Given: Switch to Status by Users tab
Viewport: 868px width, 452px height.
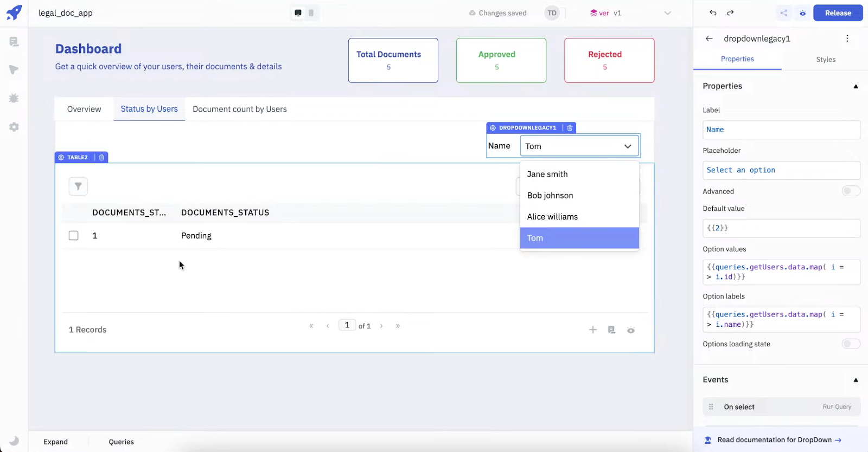Looking at the screenshot, I should click(149, 109).
